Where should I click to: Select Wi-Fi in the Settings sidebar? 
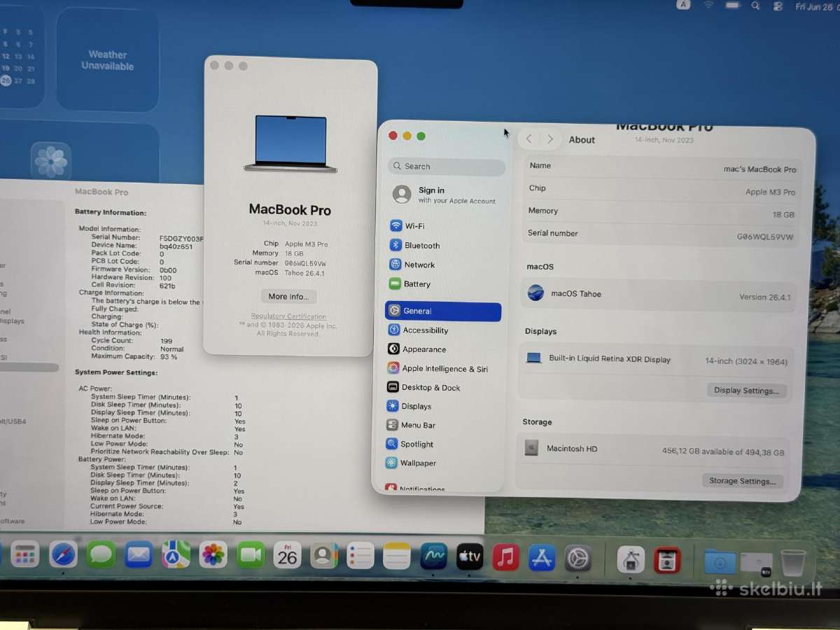(444, 226)
